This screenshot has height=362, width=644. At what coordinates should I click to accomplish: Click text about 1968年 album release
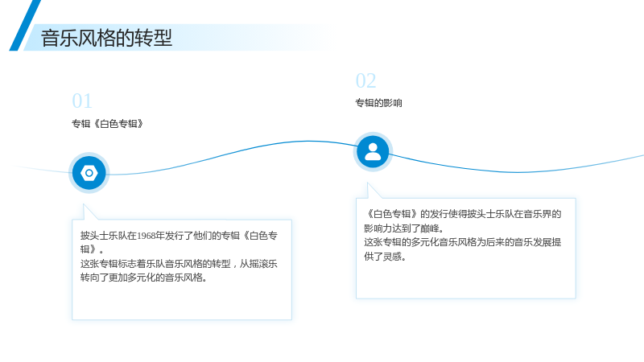(179, 242)
